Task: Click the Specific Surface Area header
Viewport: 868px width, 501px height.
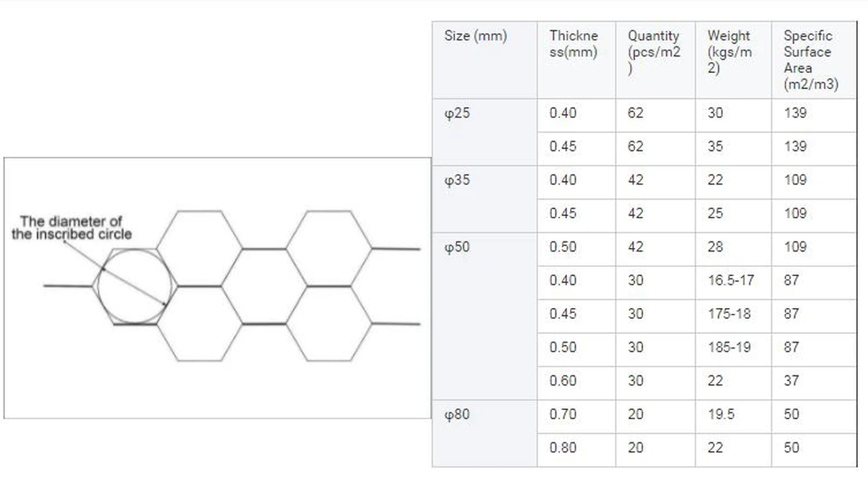Action: point(810,60)
